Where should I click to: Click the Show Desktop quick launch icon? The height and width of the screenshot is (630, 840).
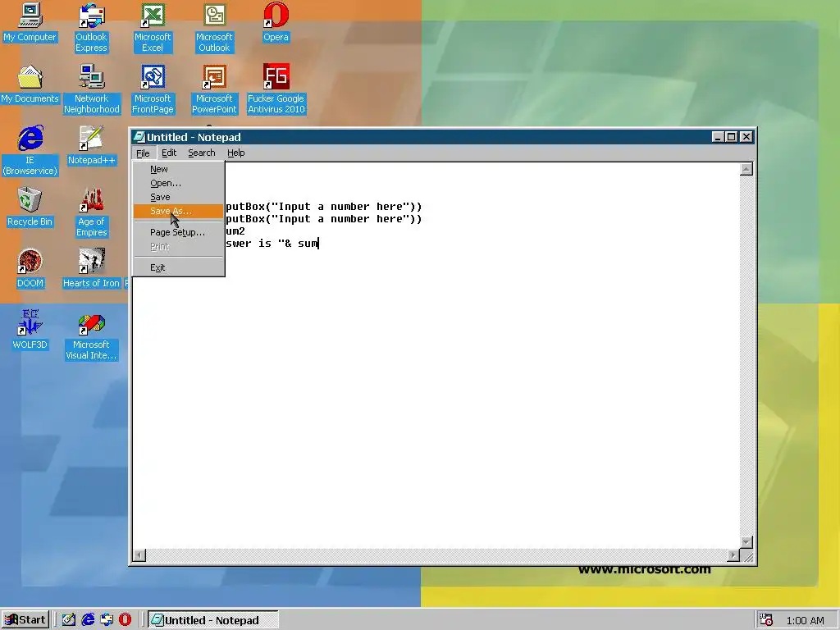pyautogui.click(x=69, y=620)
